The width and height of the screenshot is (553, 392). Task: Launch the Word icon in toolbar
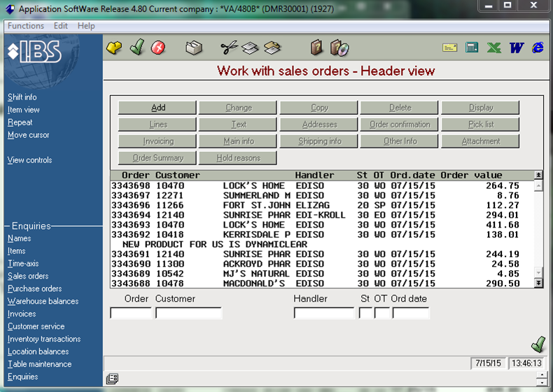(x=517, y=48)
